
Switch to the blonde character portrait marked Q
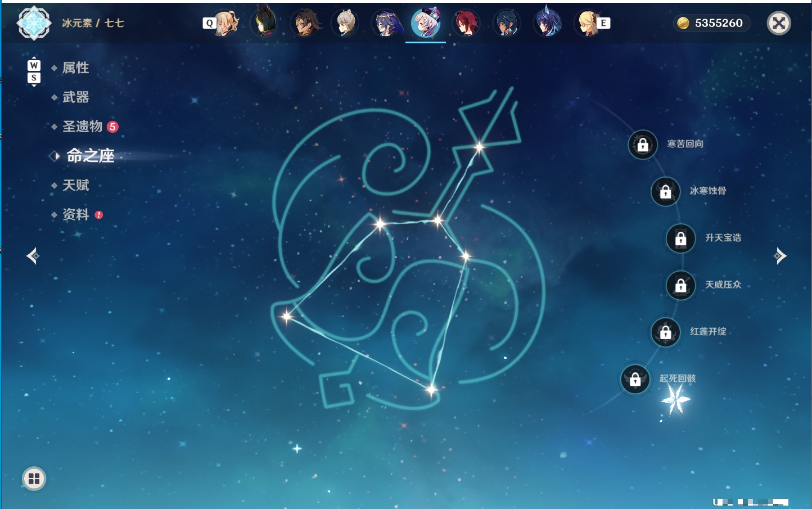pyautogui.click(x=225, y=23)
